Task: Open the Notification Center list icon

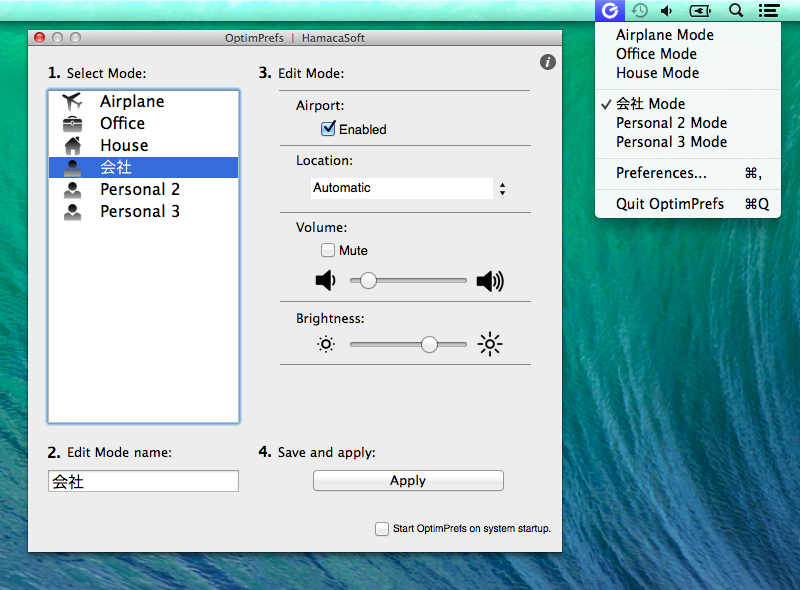Action: click(x=769, y=11)
